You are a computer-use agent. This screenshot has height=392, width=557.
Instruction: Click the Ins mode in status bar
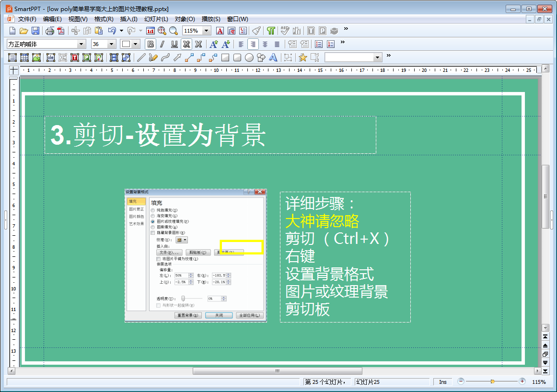pos(442,382)
